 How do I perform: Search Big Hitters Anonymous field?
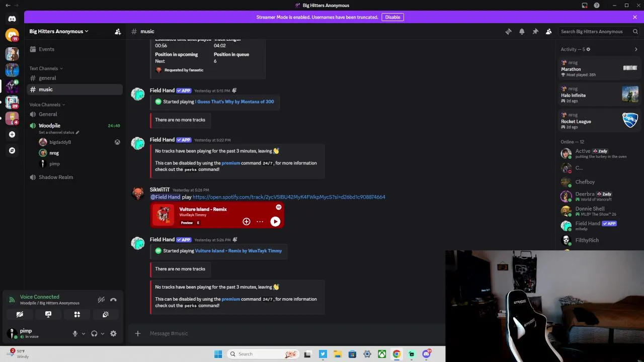click(599, 31)
